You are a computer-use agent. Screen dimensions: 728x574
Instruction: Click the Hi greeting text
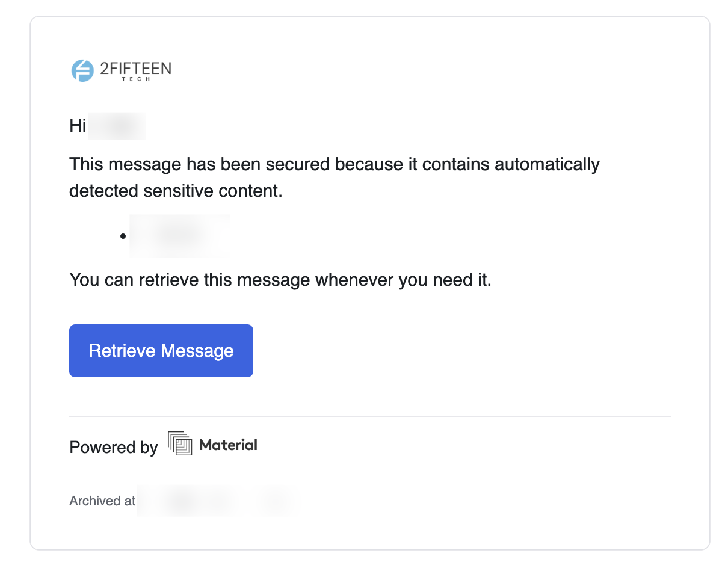77,126
